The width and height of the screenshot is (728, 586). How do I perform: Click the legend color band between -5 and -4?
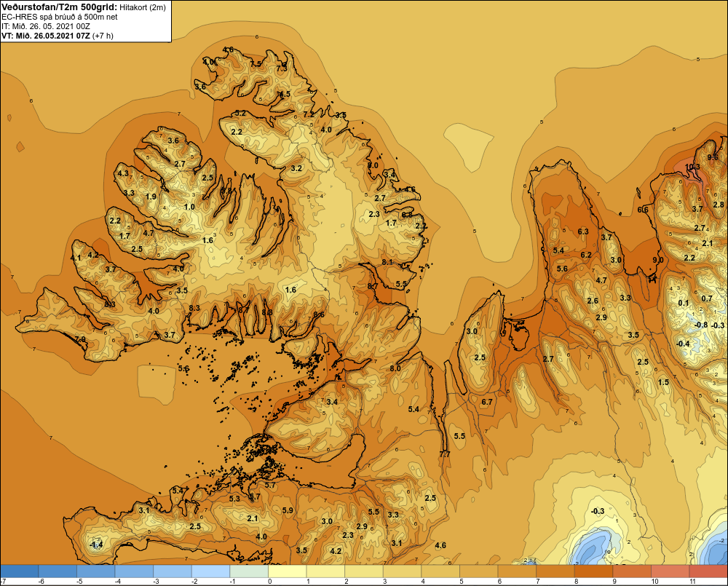click(x=96, y=571)
